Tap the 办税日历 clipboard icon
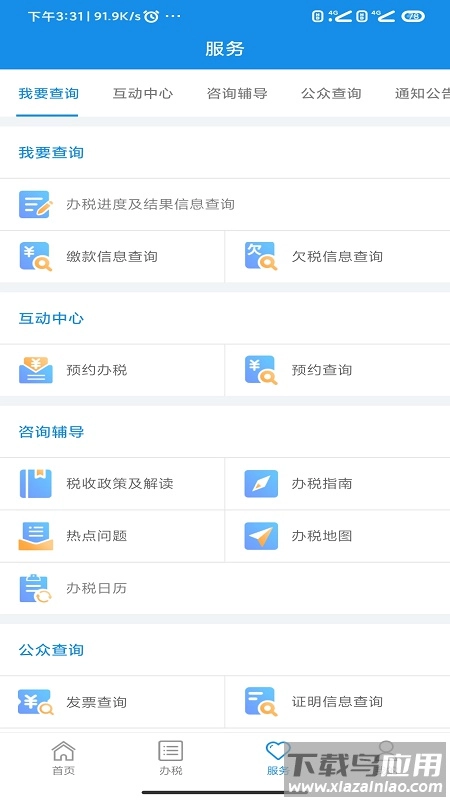Viewport: 450px width, 800px height. [x=36, y=588]
